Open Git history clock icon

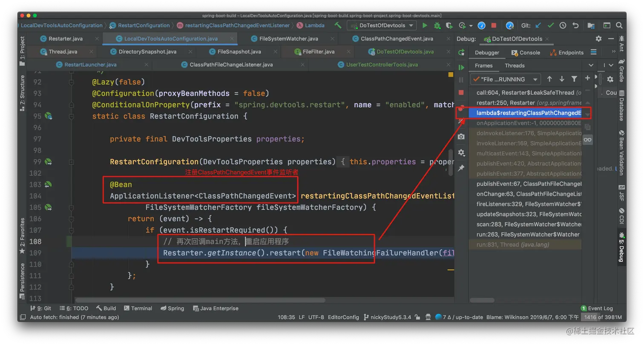[x=563, y=26]
